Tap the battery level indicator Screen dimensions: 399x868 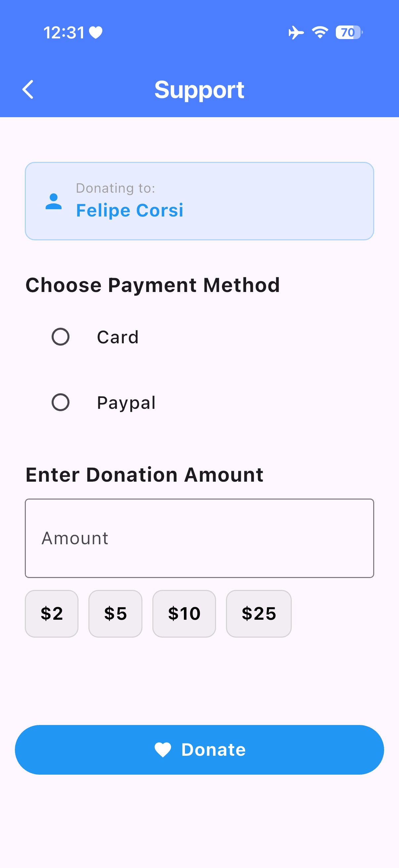click(349, 33)
